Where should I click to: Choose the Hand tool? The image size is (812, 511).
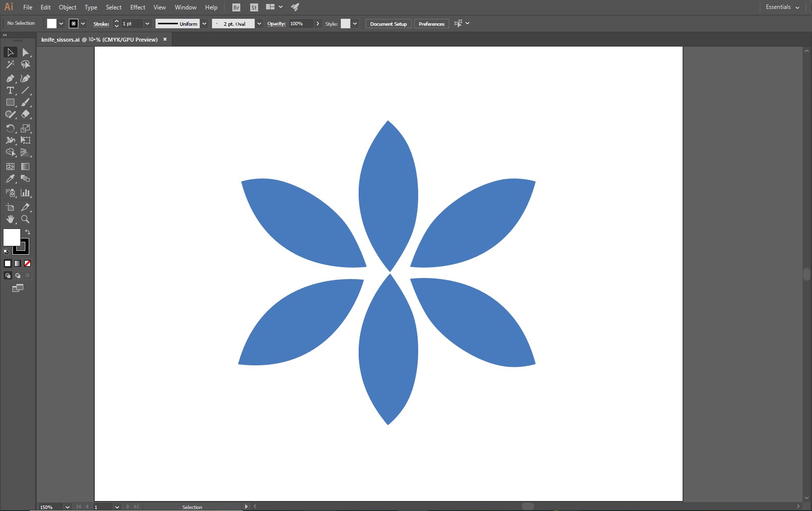pos(10,219)
